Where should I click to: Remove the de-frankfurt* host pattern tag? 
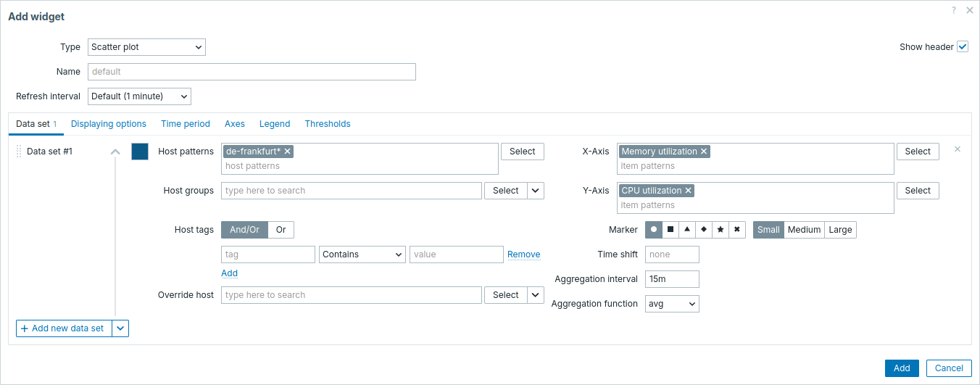click(288, 152)
